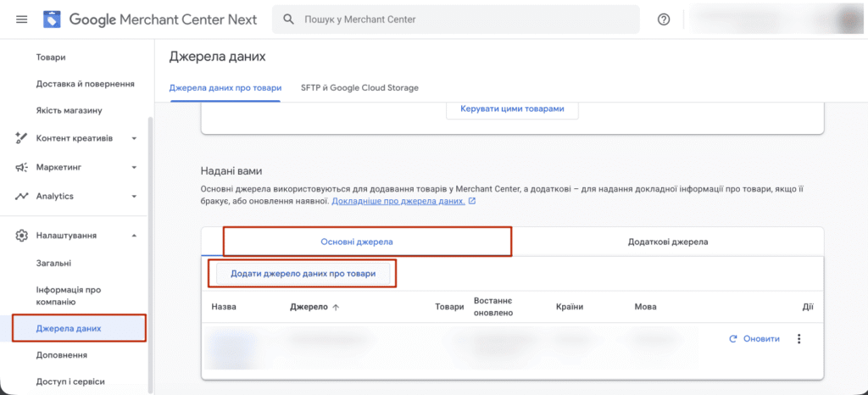Click the blurred account avatar top right
This screenshot has height=395, width=868.
(850, 19)
